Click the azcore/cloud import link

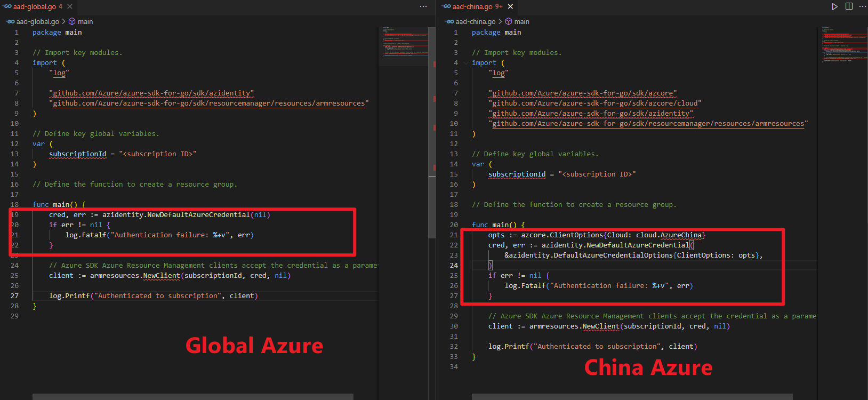pos(594,103)
